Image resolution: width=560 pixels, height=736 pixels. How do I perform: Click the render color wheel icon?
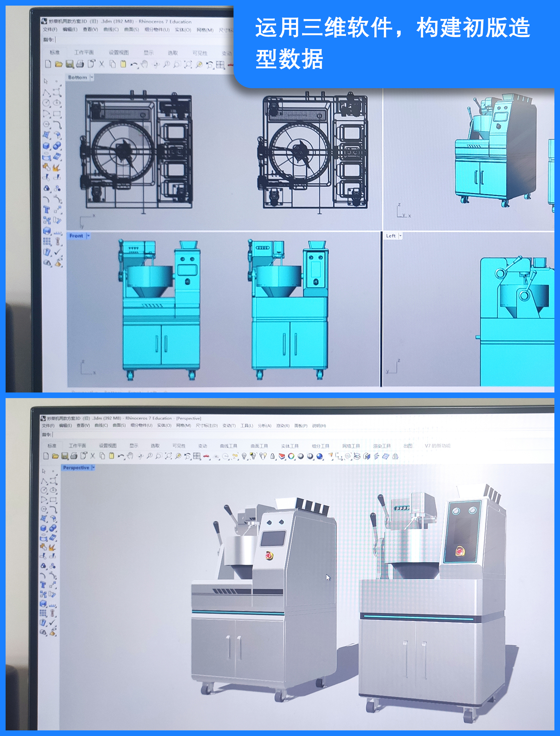292,456
